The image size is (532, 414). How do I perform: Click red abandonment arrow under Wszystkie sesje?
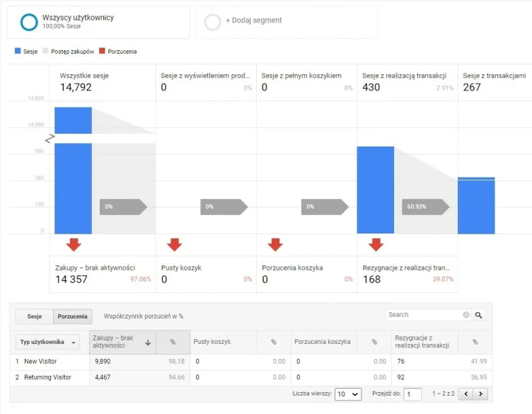pos(74,245)
